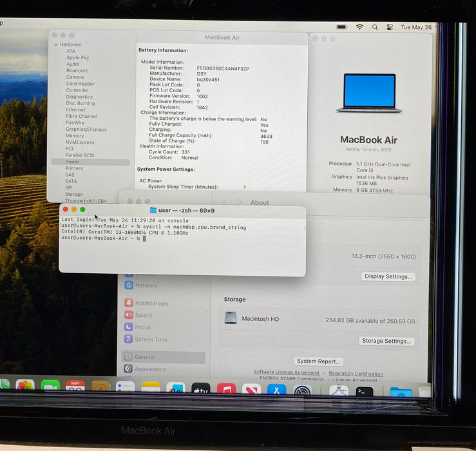Select Bluetooth in Hardware list
476x451 pixels.
pyautogui.click(x=77, y=70)
